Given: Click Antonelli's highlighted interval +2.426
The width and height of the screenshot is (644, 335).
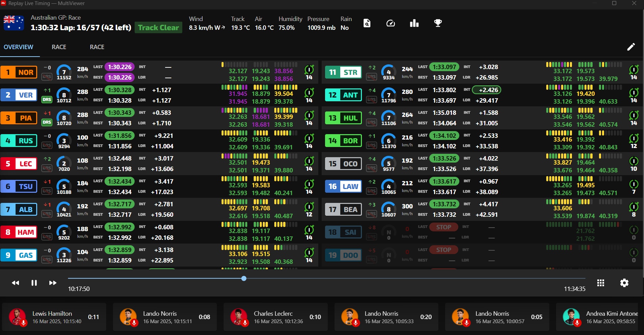Looking at the screenshot, I should pyautogui.click(x=486, y=90).
